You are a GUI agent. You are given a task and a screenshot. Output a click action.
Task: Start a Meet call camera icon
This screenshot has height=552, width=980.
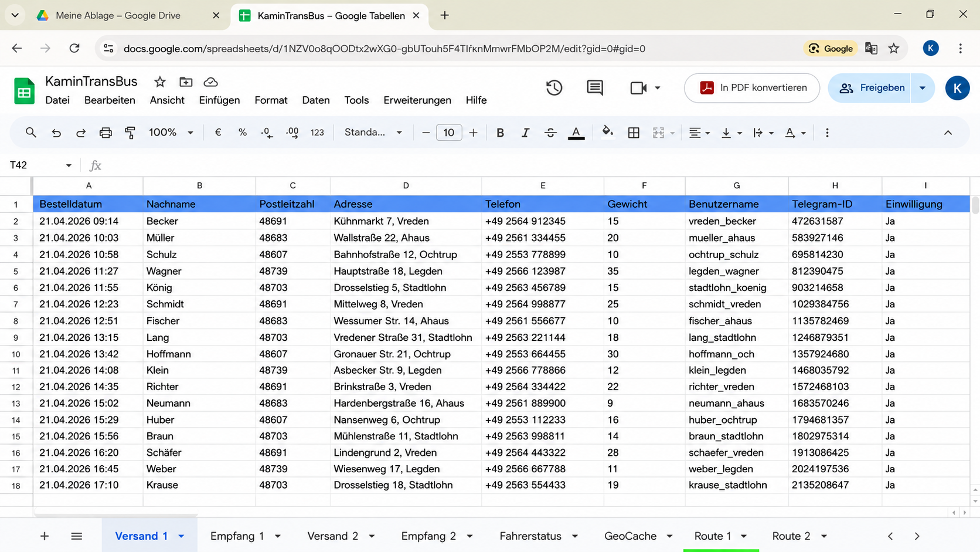coord(638,88)
